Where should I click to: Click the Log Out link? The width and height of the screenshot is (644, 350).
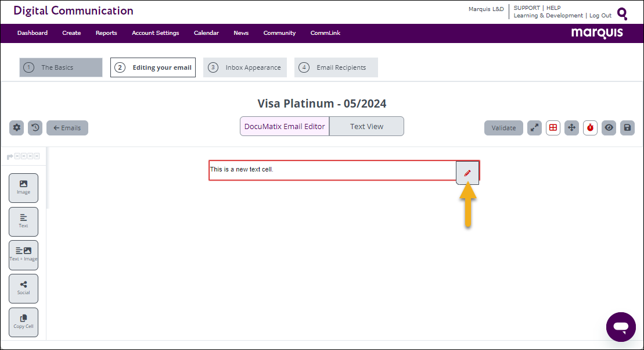[600, 16]
